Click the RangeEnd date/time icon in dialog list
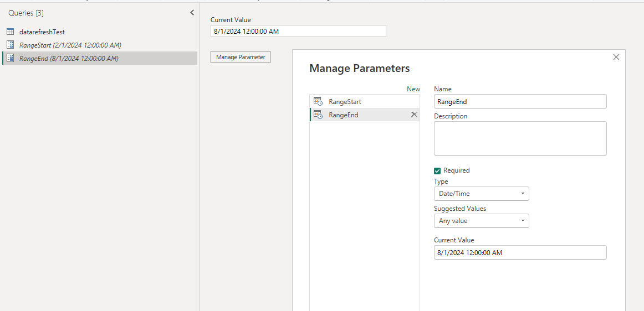This screenshot has width=644, height=311. pos(318,115)
